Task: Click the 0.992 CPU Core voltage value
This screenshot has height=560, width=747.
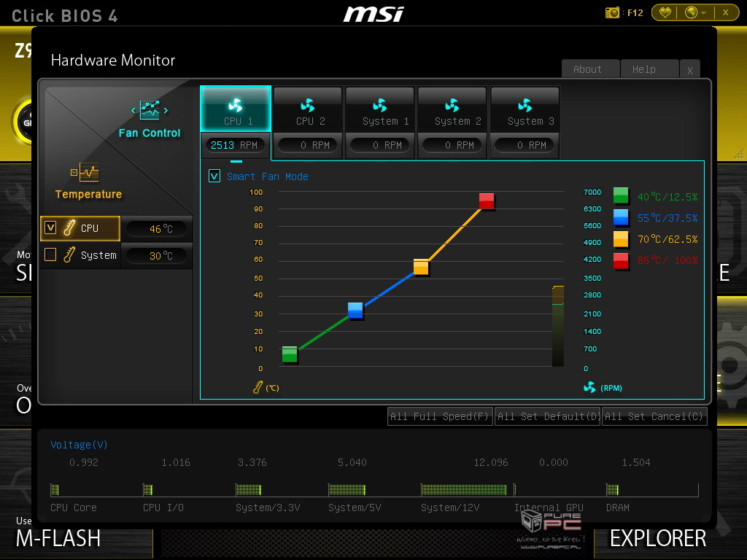Action: point(84,462)
